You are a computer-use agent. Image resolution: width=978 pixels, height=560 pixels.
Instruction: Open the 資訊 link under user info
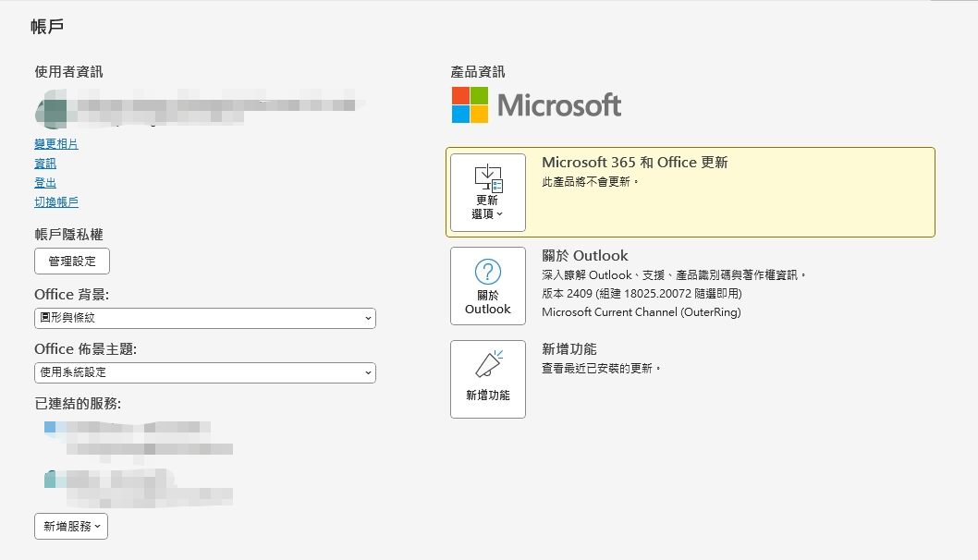45,164
